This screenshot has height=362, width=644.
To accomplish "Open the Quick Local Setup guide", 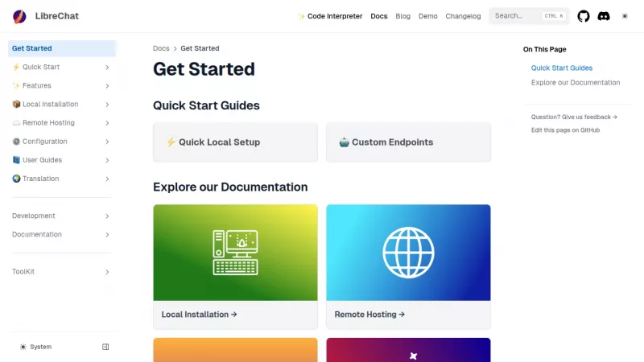I will (x=235, y=142).
